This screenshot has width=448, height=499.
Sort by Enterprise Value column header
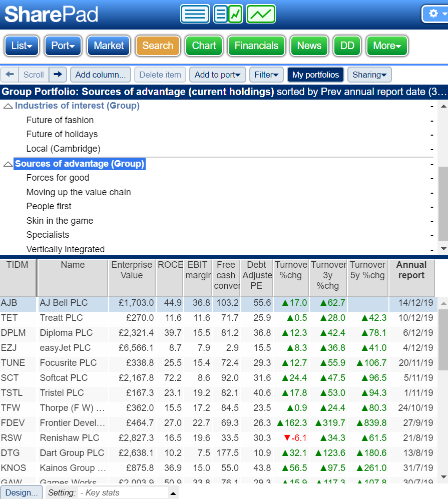click(x=132, y=278)
